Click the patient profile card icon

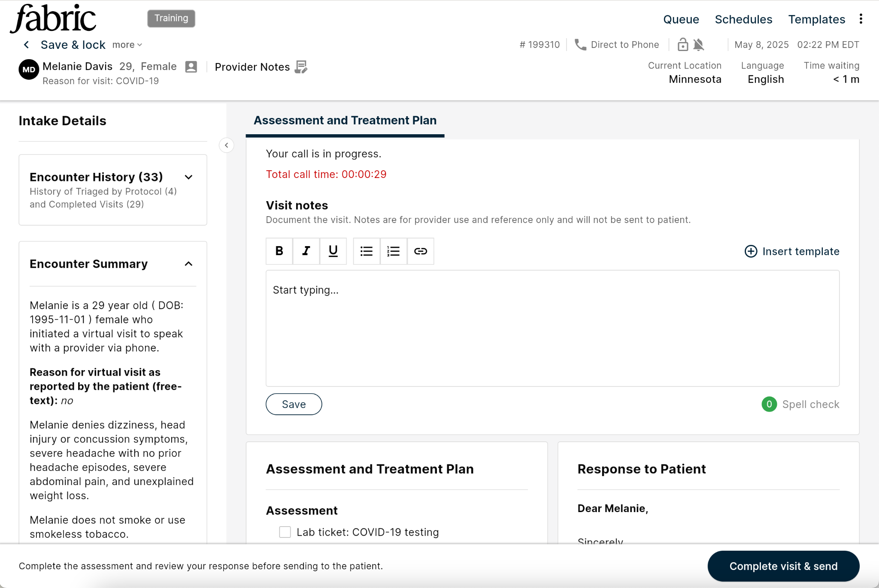pos(191,66)
